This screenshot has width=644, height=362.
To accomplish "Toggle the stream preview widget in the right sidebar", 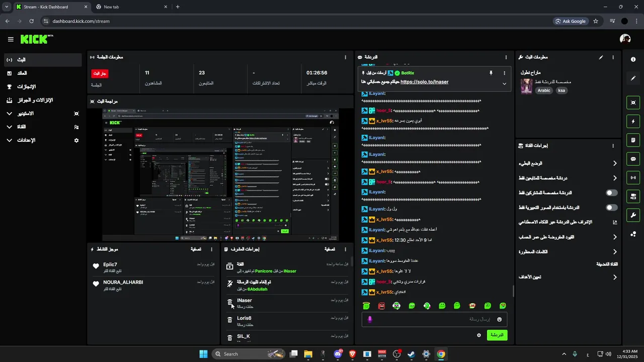I will click(633, 103).
